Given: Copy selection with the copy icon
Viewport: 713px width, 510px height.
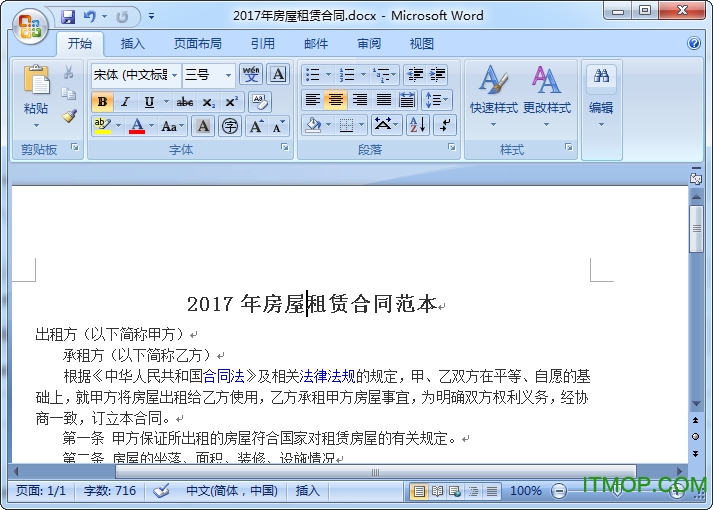Looking at the screenshot, I should [x=69, y=94].
